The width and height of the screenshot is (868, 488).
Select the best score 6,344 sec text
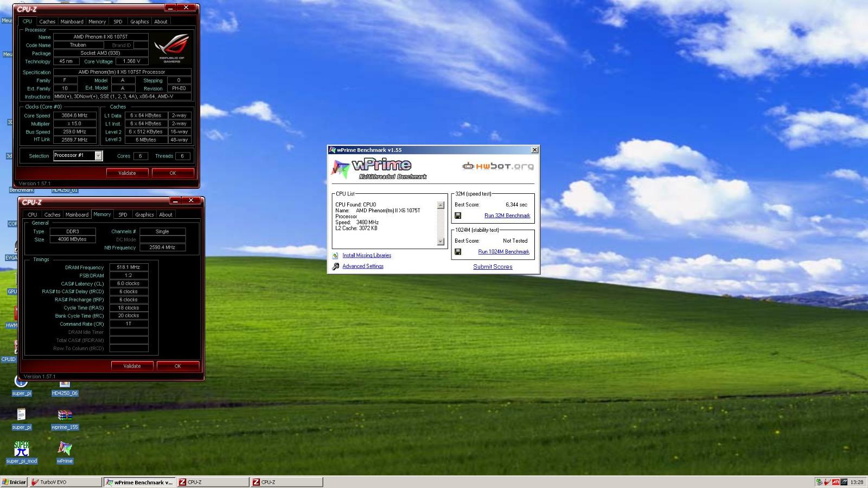click(x=516, y=205)
